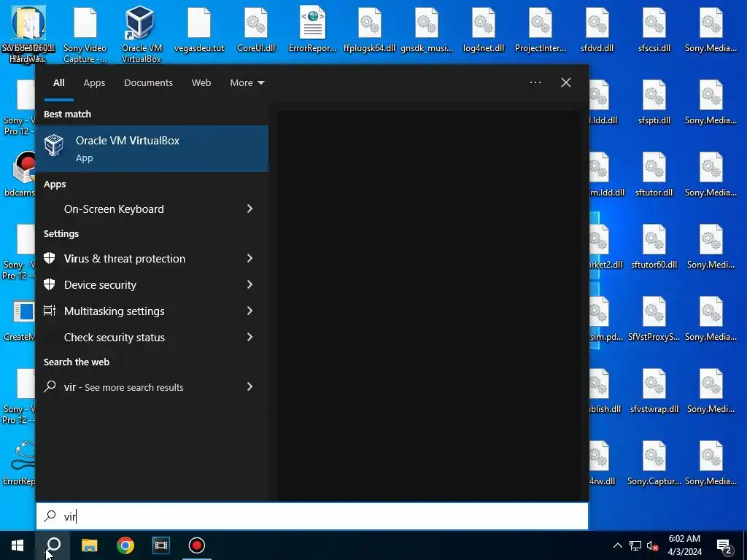The image size is (747, 560).
Task: Select sfvstwrap.dll desktop file
Action: pos(654,391)
